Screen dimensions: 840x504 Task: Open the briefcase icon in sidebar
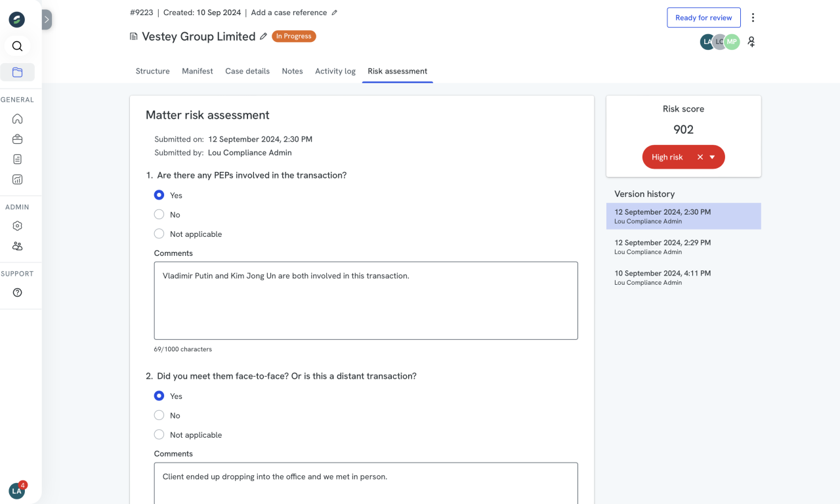(x=17, y=138)
